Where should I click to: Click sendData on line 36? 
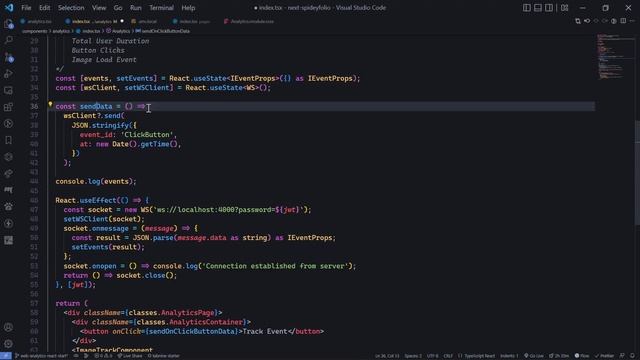click(96, 107)
